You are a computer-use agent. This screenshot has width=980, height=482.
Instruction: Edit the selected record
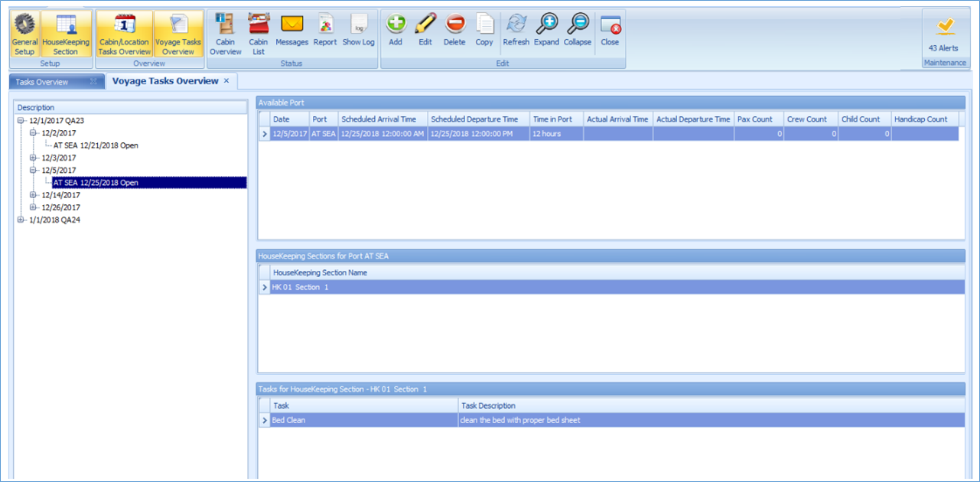pyautogui.click(x=425, y=32)
